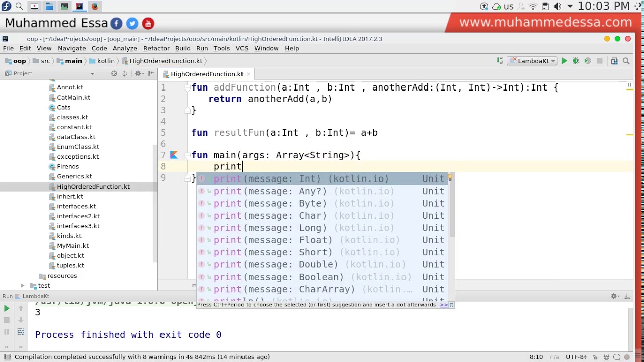Start debugging with the green bug icon
Viewport: 644px width, 362px height.
[576, 61]
